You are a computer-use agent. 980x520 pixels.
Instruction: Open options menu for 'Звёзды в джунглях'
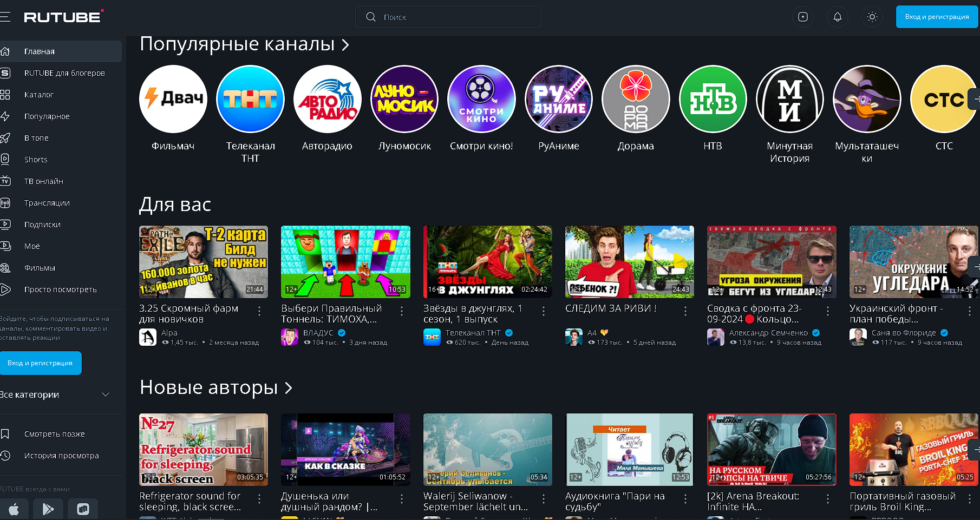click(544, 311)
